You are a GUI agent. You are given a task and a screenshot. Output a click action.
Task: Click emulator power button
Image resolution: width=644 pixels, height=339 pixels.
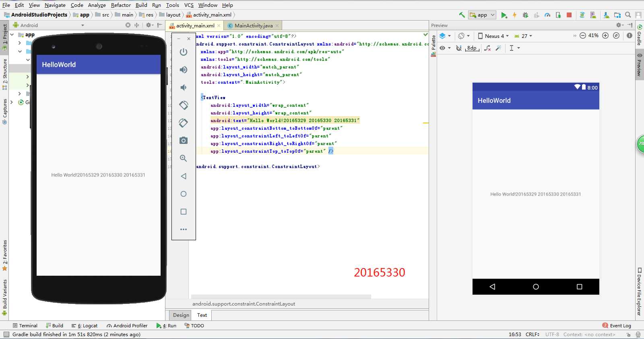point(184,52)
